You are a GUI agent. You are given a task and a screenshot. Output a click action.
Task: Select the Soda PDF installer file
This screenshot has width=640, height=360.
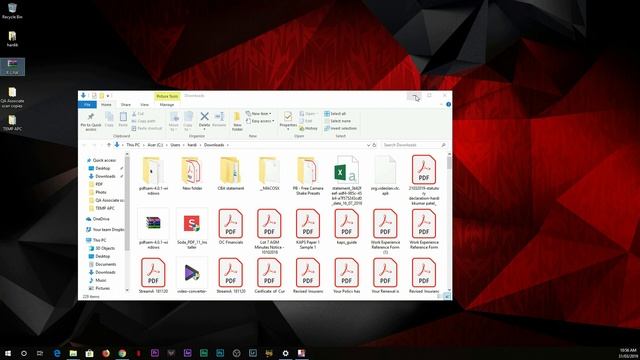pos(192,227)
